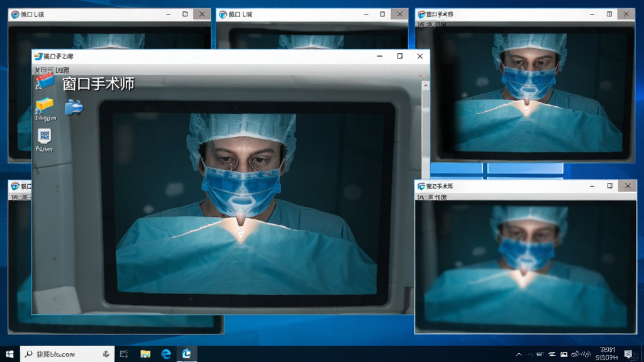Click the small red chevron below the main window's close button

420,75
